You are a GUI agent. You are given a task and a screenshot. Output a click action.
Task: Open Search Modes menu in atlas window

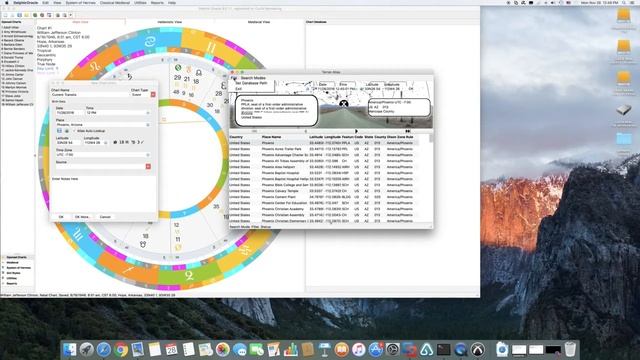pos(253,78)
